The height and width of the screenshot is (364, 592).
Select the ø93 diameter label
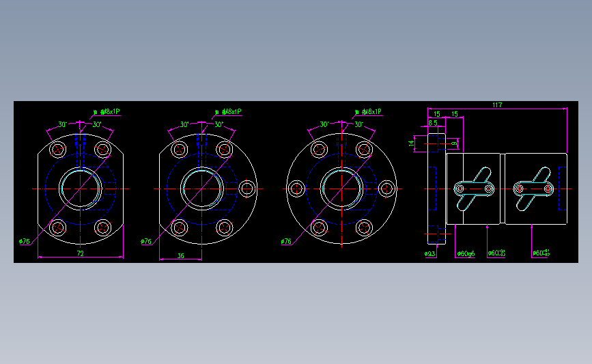coord(429,254)
